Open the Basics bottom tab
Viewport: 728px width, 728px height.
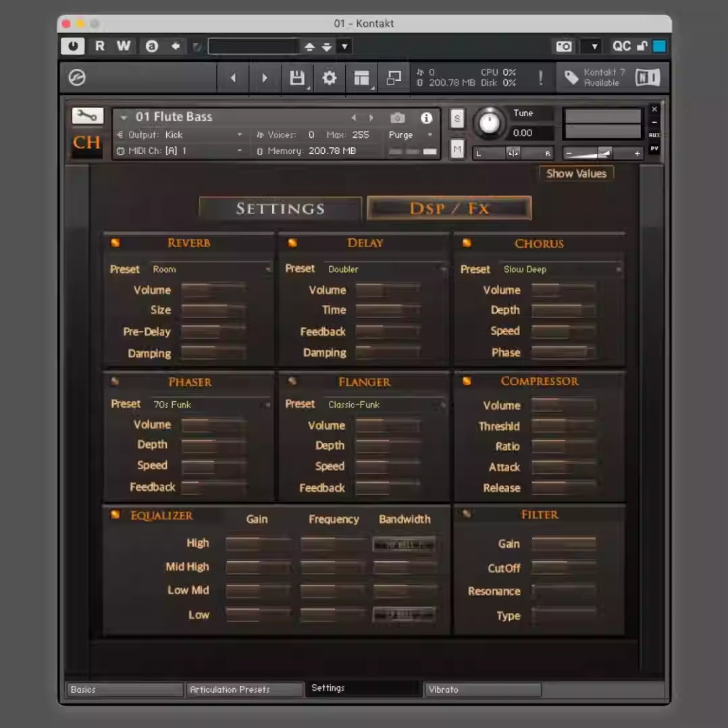[124, 690]
